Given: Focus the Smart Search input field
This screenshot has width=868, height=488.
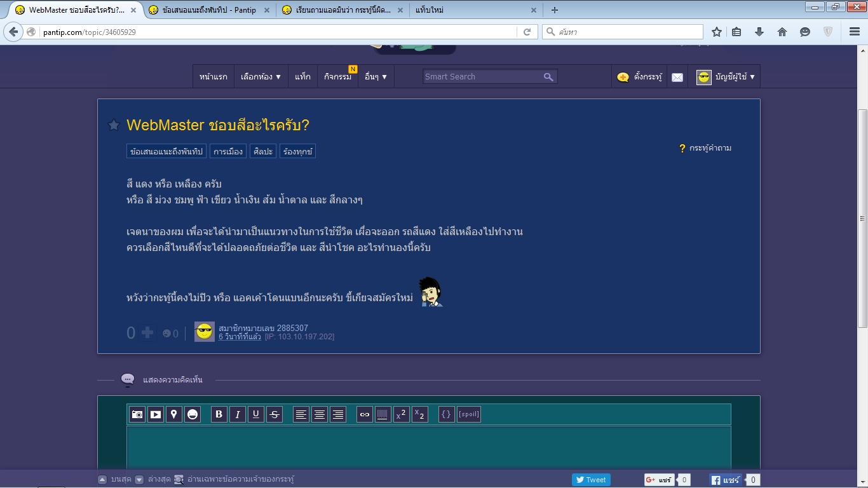Looking at the screenshot, I should [482, 76].
